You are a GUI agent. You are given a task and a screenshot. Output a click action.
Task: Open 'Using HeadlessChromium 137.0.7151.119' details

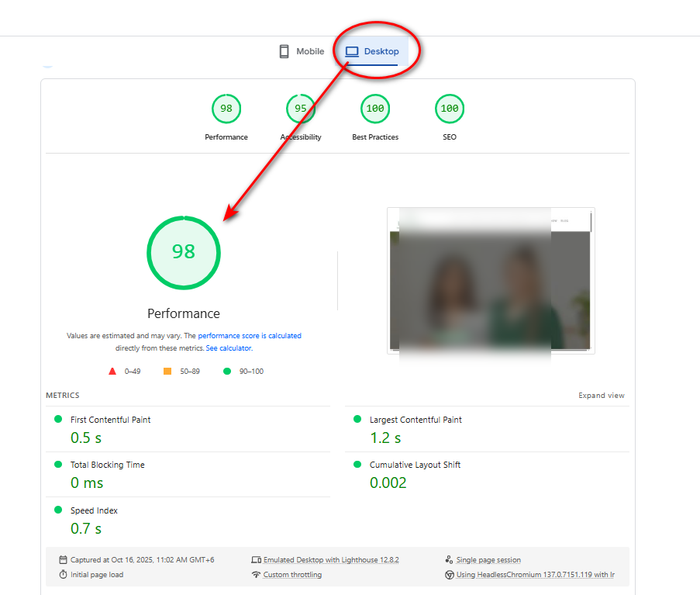535,575
